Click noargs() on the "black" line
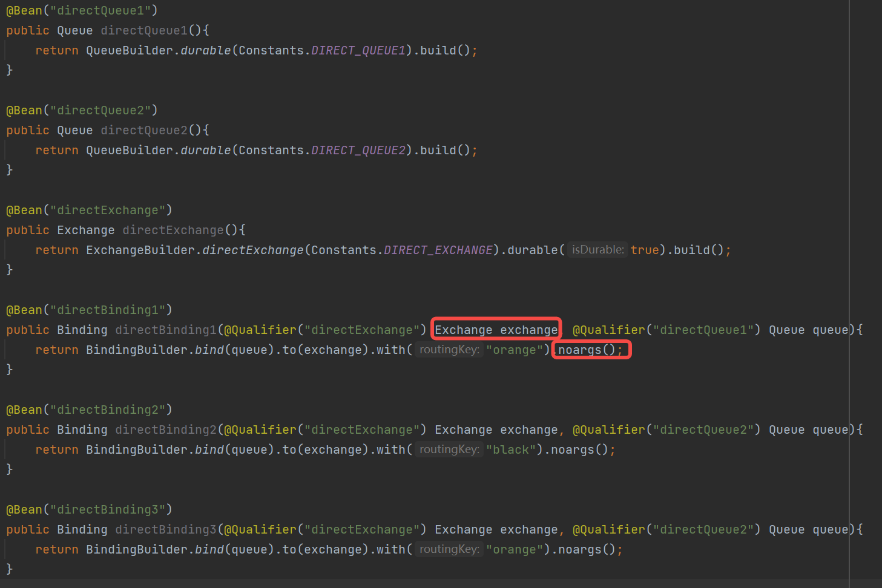Image resolution: width=882 pixels, height=588 pixels. tap(579, 449)
